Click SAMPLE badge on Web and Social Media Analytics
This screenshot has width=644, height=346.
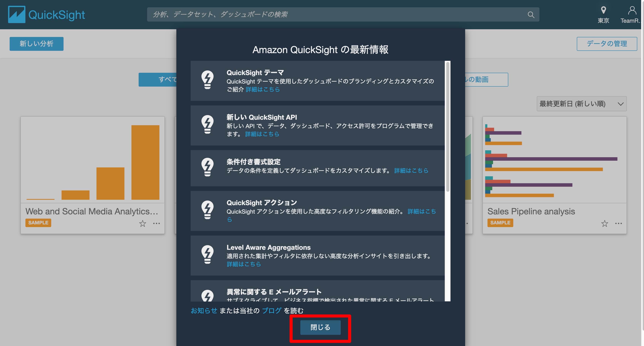pyautogui.click(x=38, y=223)
